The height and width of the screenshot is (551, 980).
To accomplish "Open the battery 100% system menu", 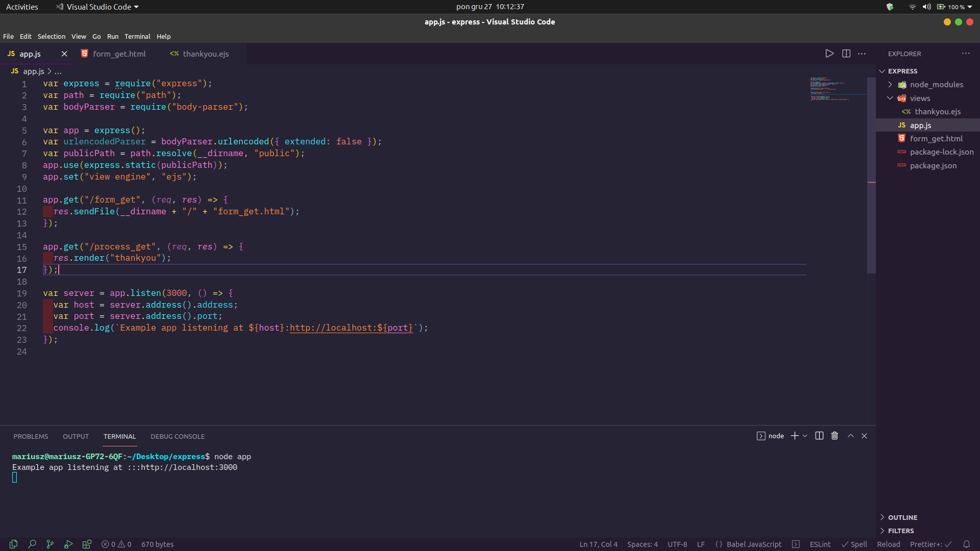I will [x=954, y=7].
